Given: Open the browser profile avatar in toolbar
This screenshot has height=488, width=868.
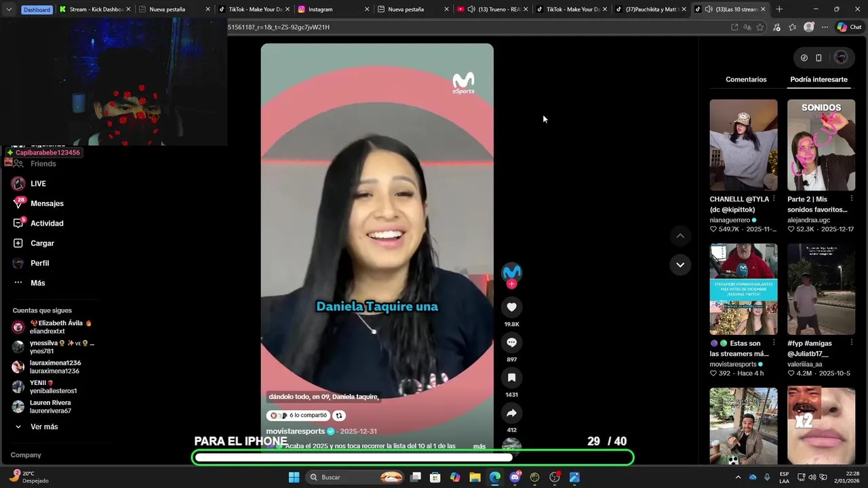Looking at the screenshot, I should pyautogui.click(x=808, y=27).
